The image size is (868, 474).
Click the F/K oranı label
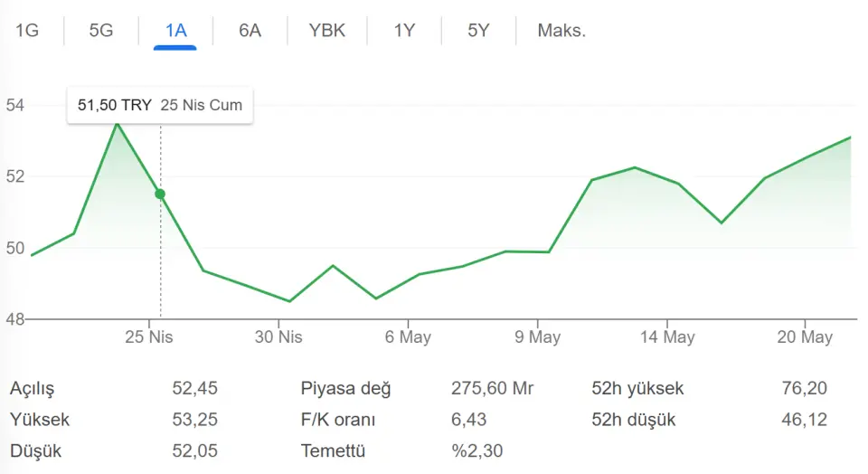click(337, 420)
